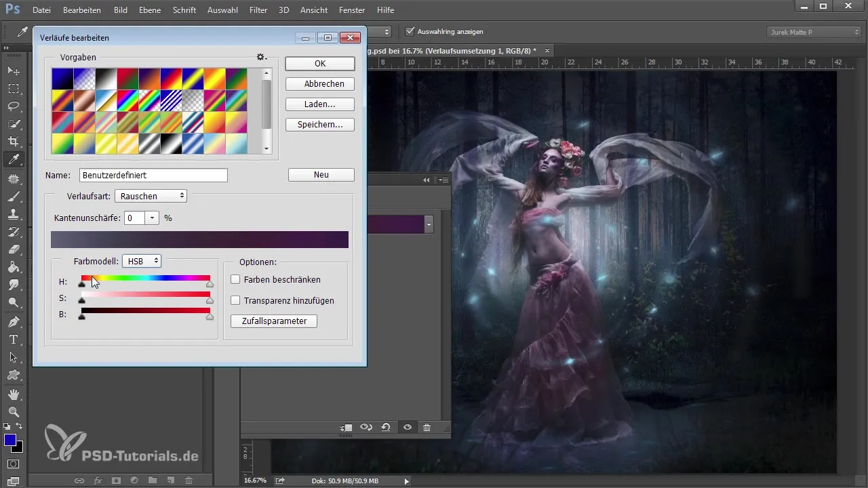Click the blue foreground color swatch
This screenshot has height=488, width=868.
coord(10,441)
